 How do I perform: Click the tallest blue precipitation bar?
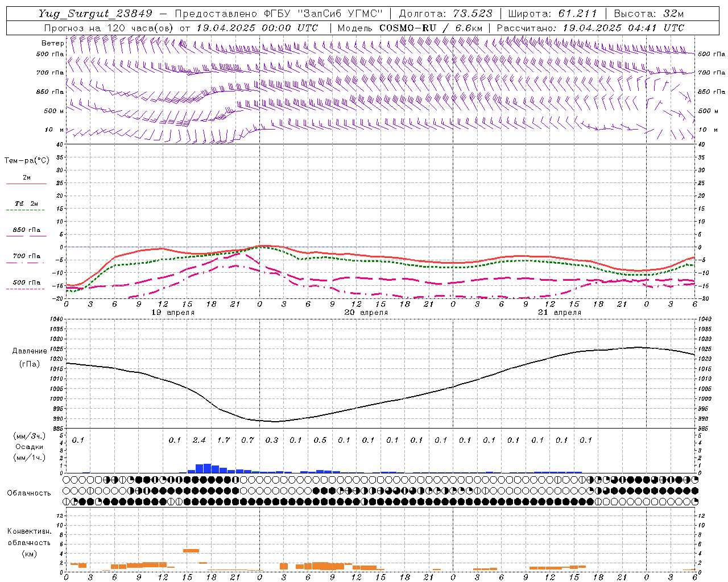pyautogui.click(x=207, y=468)
